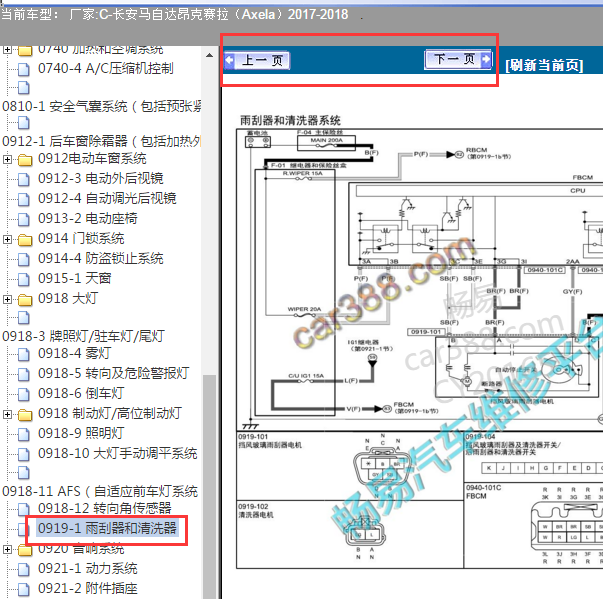Click page icon beside 0918-6 倒车灯
Image resolution: width=603 pixels, height=599 pixels.
coord(24,394)
